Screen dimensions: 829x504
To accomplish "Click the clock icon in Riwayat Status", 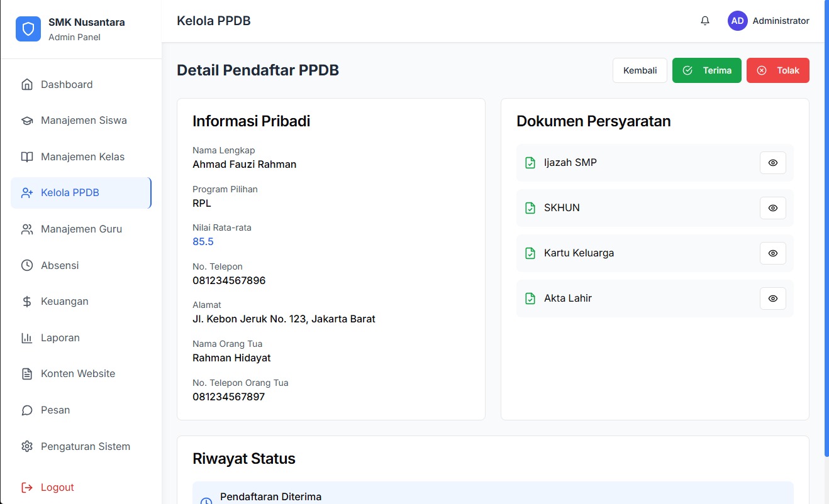I will pos(206,500).
